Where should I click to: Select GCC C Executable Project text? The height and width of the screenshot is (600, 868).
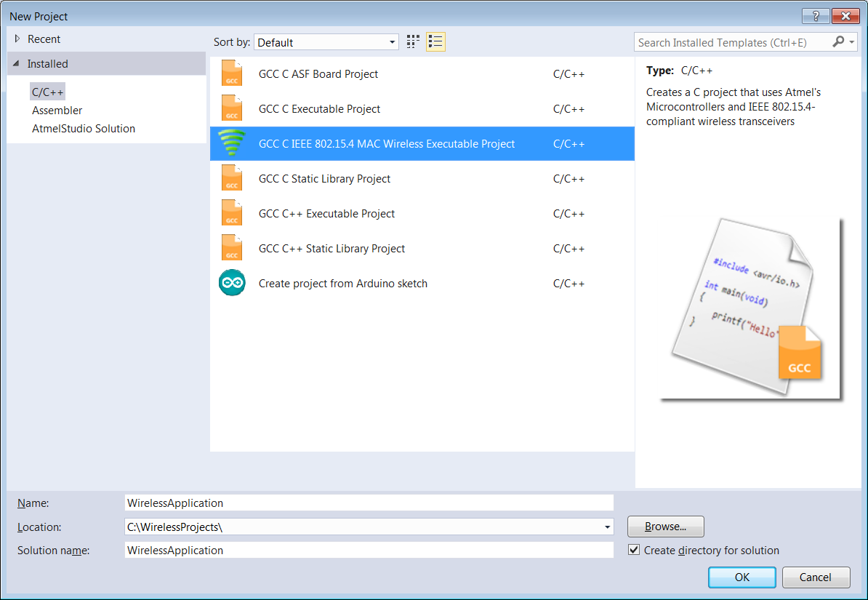pyautogui.click(x=319, y=108)
